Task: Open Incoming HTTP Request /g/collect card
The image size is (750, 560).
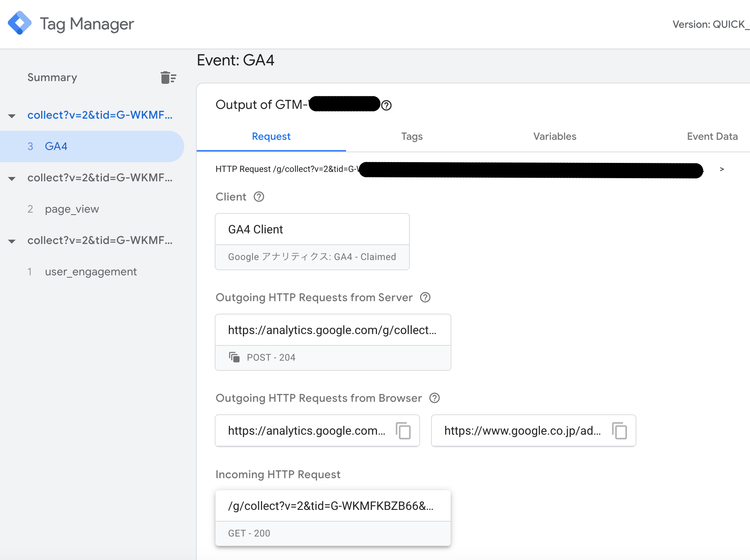Action: [x=333, y=518]
